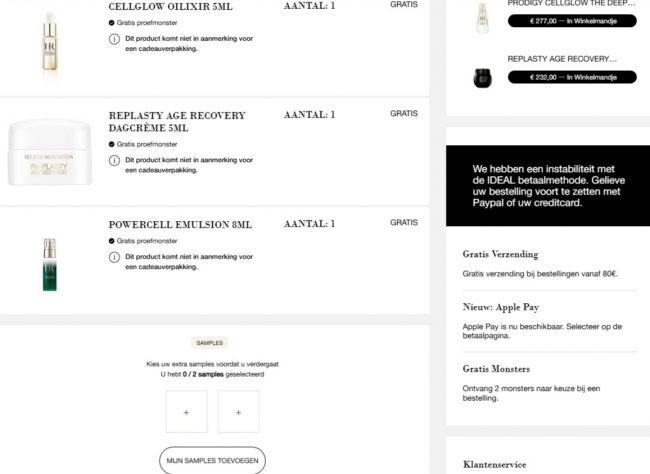Viewport: 650px width, 474px height.
Task: Add a sample using second plus box
Action: coord(238,412)
